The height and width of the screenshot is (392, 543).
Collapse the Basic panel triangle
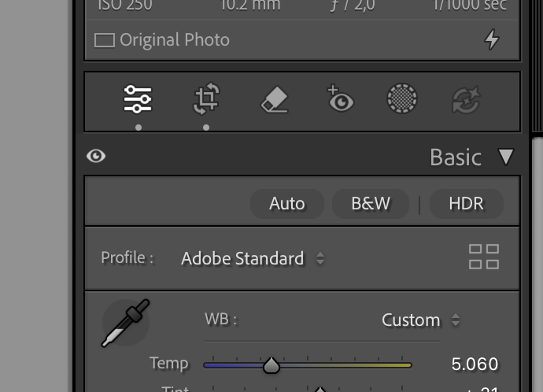(x=506, y=157)
